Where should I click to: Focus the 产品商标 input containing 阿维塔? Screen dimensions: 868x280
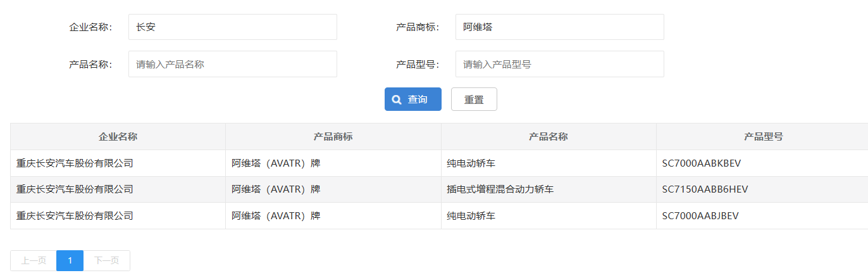[559, 27]
